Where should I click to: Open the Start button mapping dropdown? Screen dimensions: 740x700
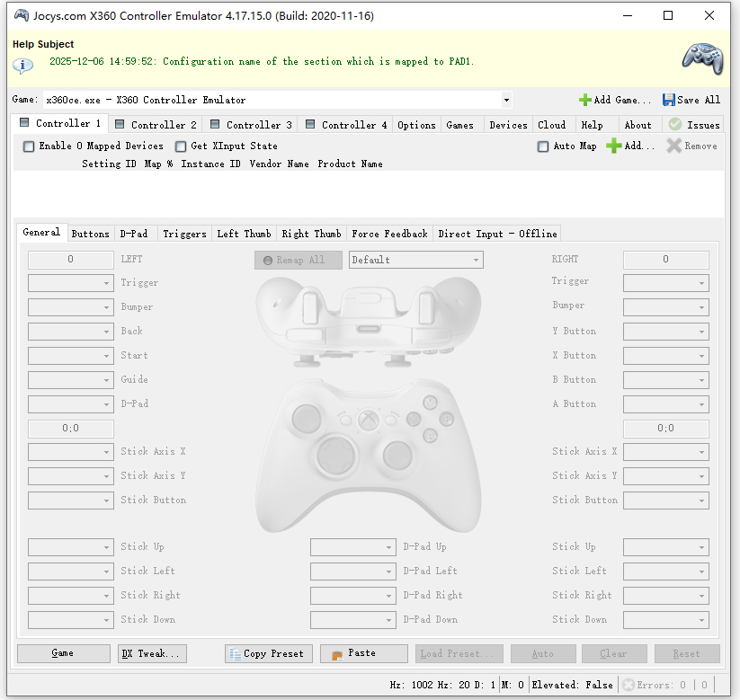(x=71, y=356)
